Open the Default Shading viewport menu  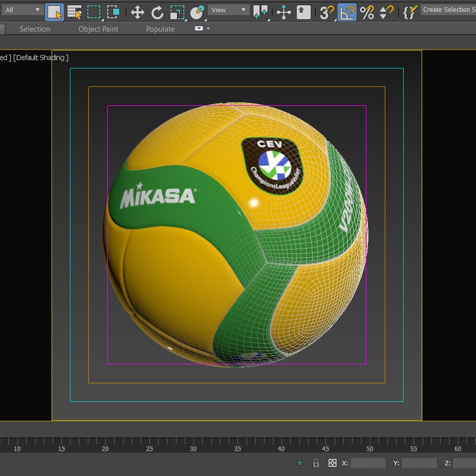point(41,58)
